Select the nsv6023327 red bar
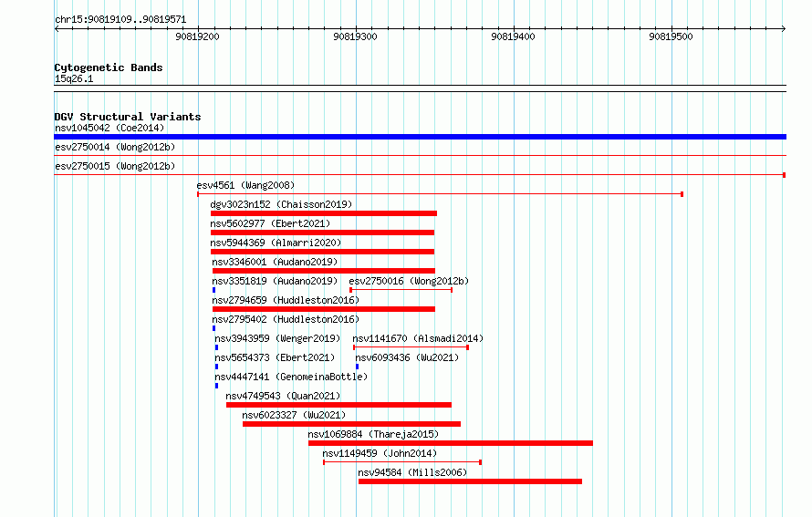Viewport: 812px width, 517px height. coord(351,424)
